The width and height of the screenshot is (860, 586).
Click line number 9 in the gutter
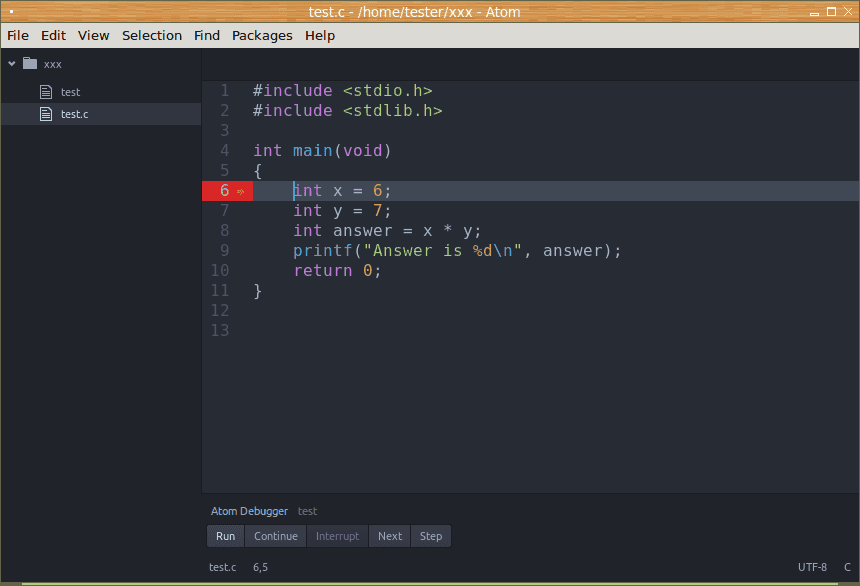point(225,250)
